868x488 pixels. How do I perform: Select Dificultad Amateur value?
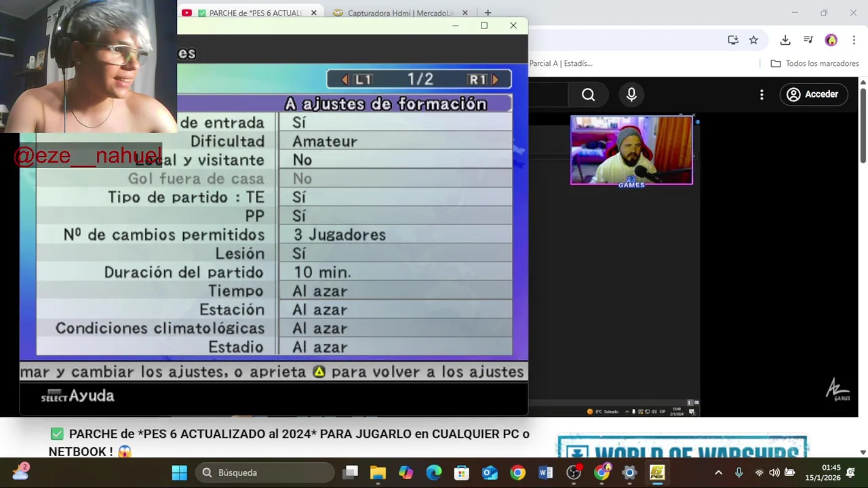[x=325, y=141]
